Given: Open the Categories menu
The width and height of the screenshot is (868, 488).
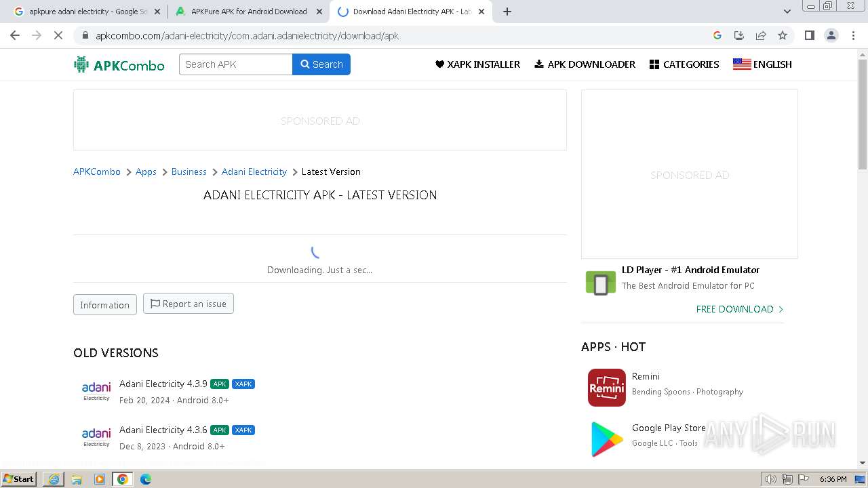Looking at the screenshot, I should click(684, 64).
